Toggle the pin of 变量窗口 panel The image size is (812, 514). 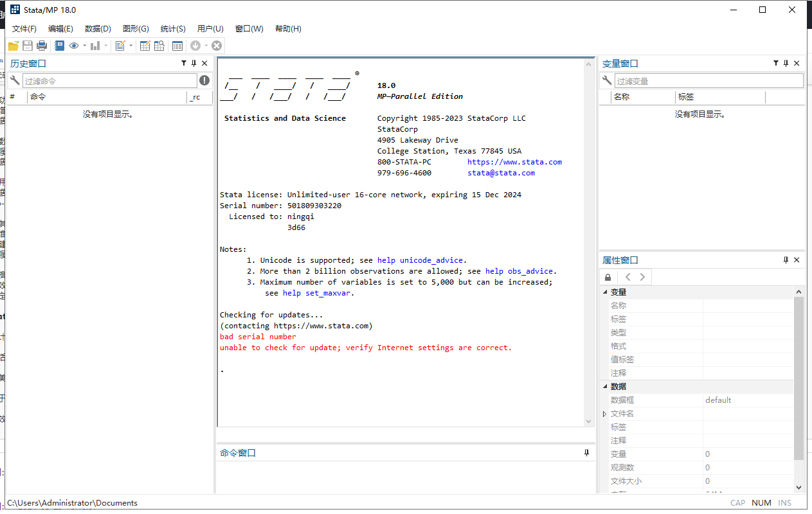pos(786,63)
